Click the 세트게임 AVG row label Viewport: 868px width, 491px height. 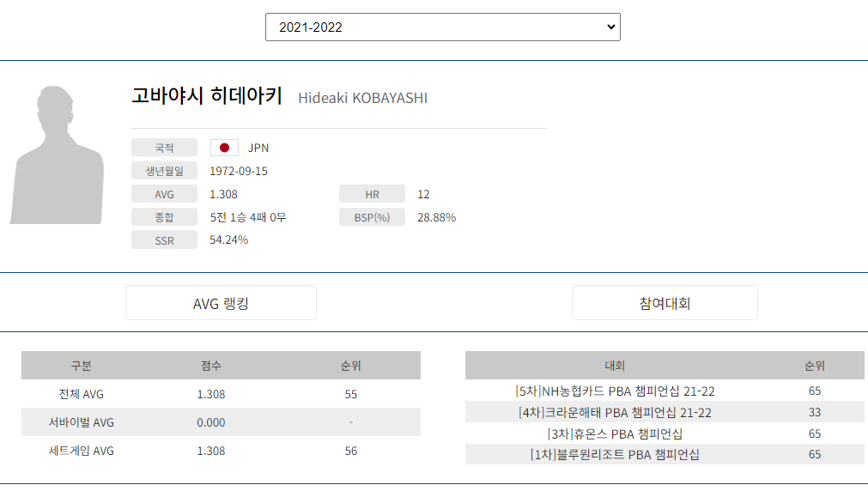81,451
